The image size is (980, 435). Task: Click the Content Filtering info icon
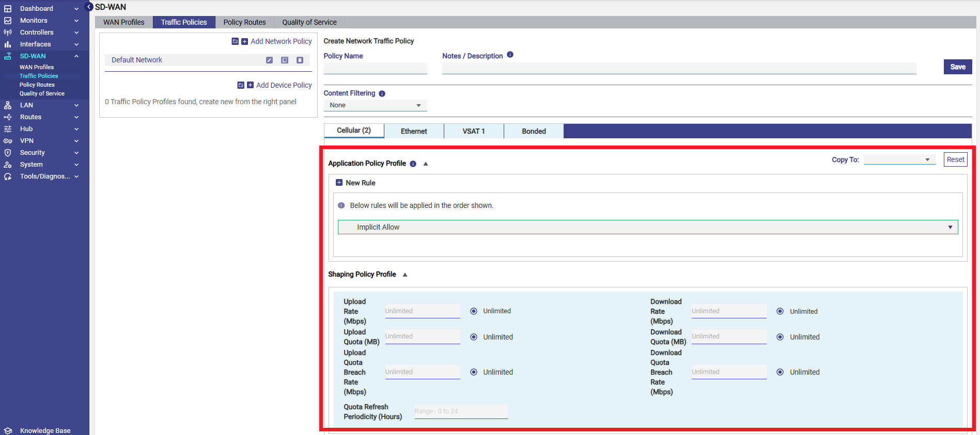tap(382, 94)
